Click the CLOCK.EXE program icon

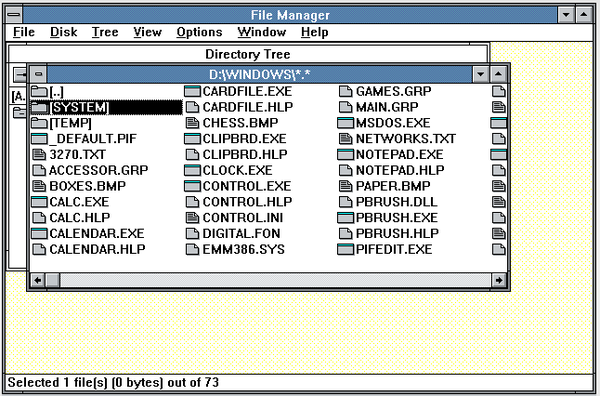coord(192,170)
